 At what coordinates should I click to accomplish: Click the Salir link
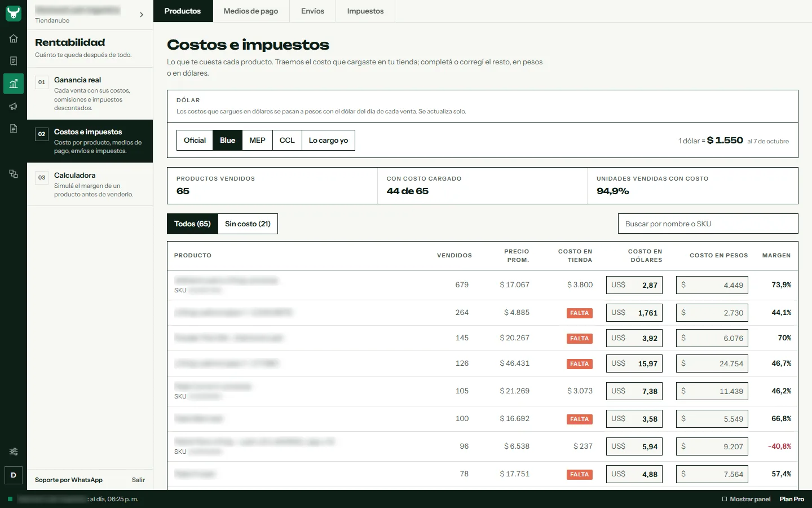[x=138, y=480]
